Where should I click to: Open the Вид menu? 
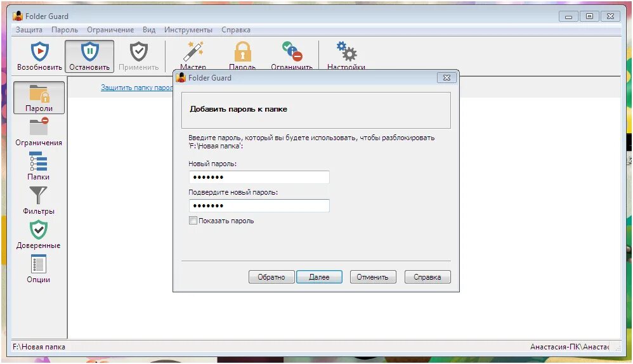tap(149, 30)
